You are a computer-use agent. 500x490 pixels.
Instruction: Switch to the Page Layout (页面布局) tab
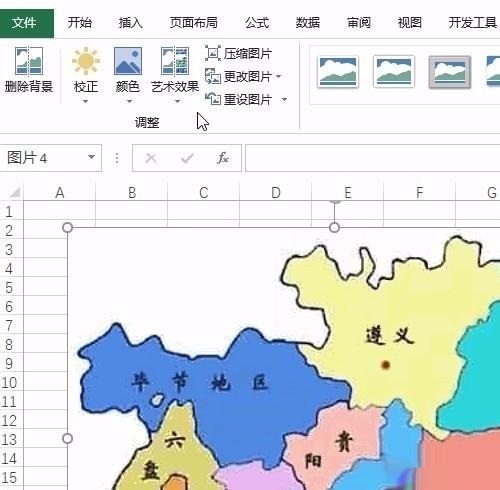tap(194, 23)
